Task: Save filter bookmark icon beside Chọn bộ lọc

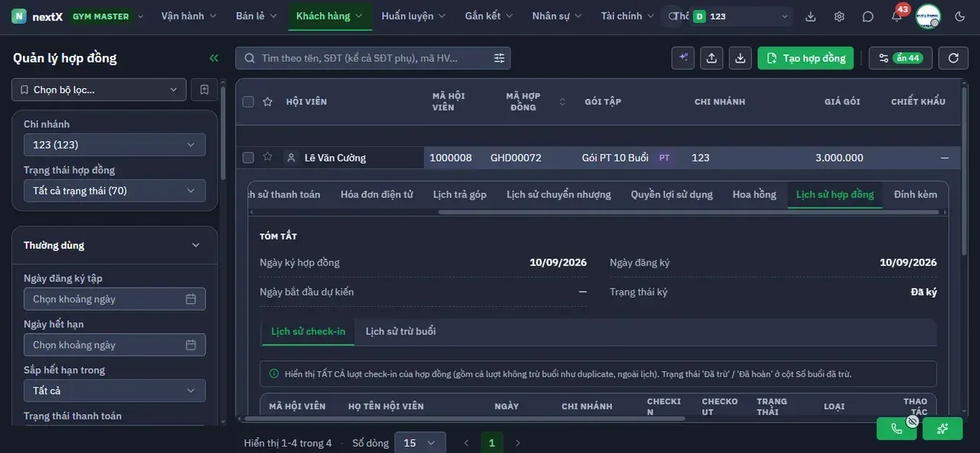Action: 204,90
